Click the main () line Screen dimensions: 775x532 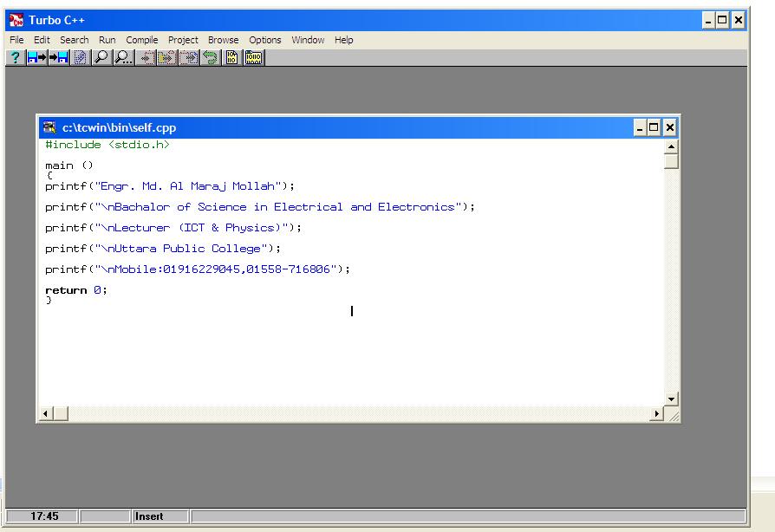[68, 165]
